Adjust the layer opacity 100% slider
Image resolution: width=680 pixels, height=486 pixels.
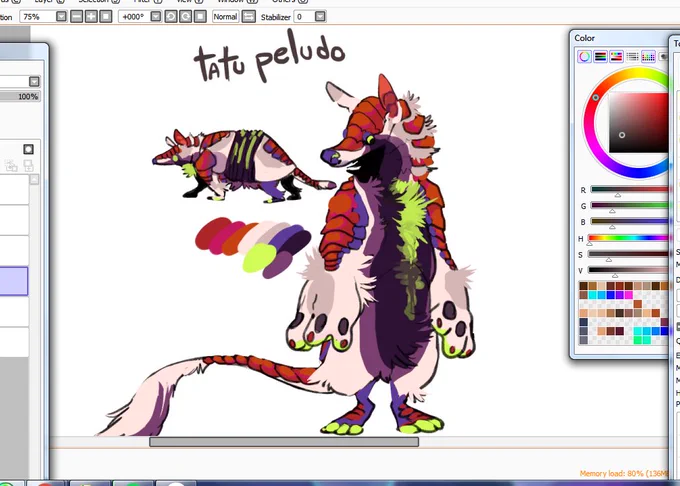[20, 96]
